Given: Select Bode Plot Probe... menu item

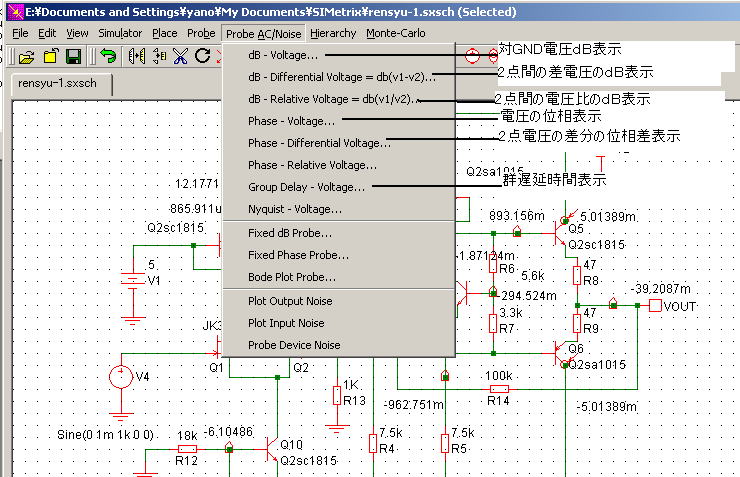Looking at the screenshot, I should click(x=339, y=277).
